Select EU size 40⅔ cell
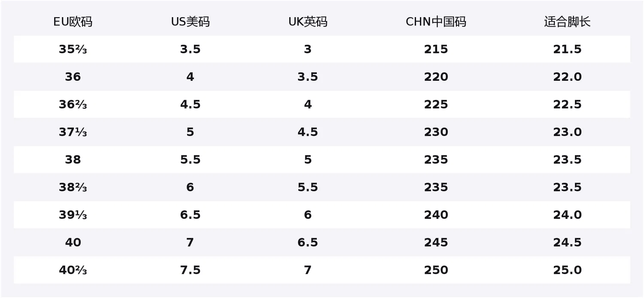Screen dimensions: 644x298 click(x=73, y=270)
